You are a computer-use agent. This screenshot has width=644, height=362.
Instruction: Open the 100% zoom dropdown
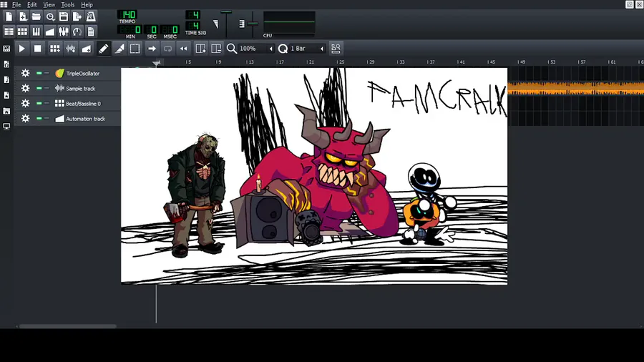(256, 49)
